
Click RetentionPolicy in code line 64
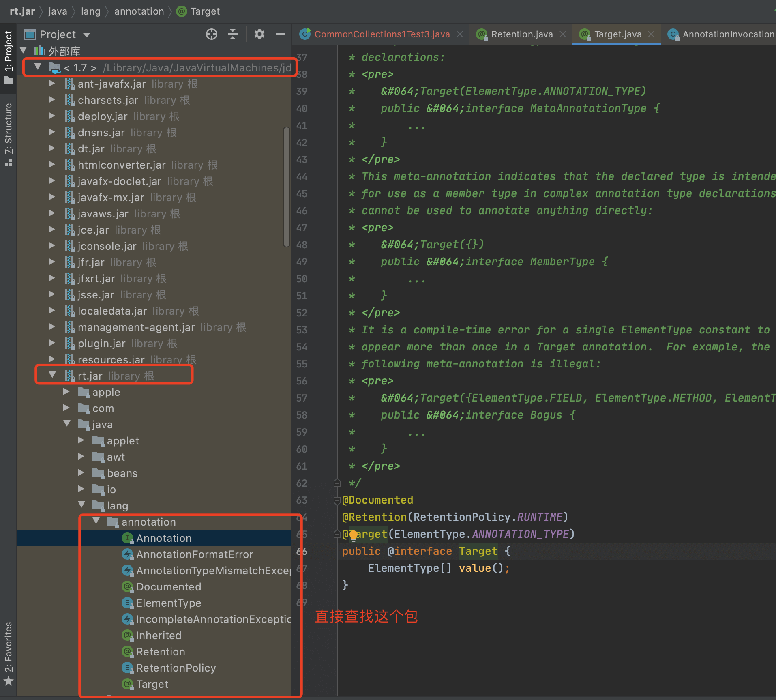point(462,517)
